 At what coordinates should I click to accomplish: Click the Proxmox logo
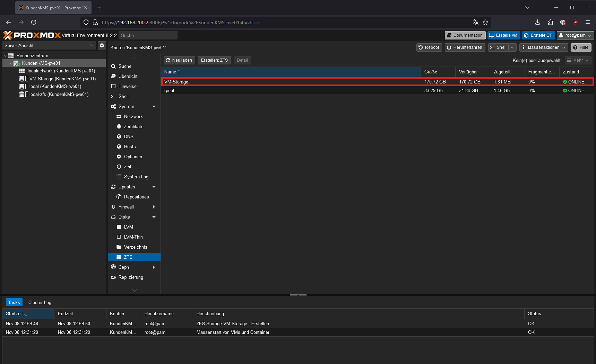32,35
